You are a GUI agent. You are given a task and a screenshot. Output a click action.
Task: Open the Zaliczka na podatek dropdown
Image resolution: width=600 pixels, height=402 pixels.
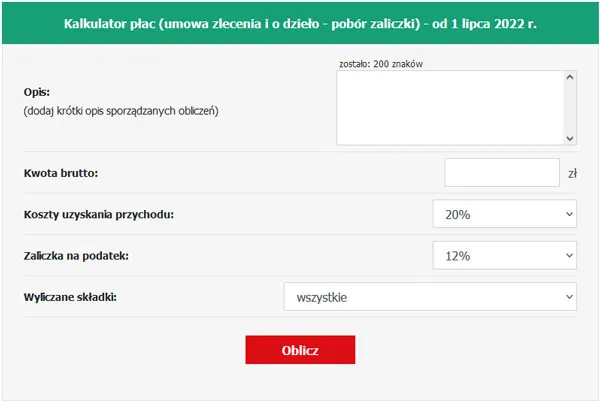coord(504,256)
